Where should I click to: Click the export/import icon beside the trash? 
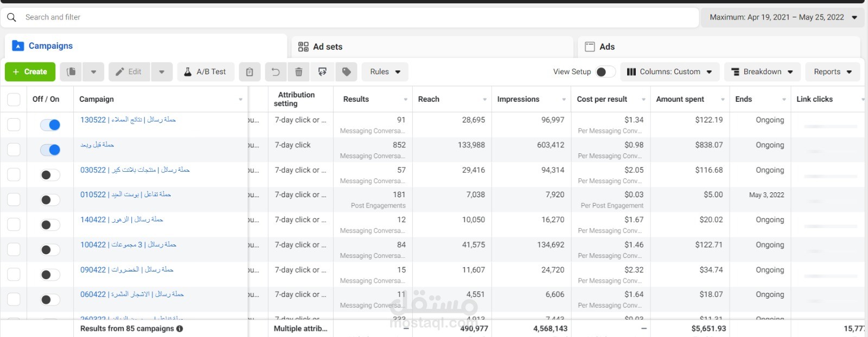[x=322, y=72]
